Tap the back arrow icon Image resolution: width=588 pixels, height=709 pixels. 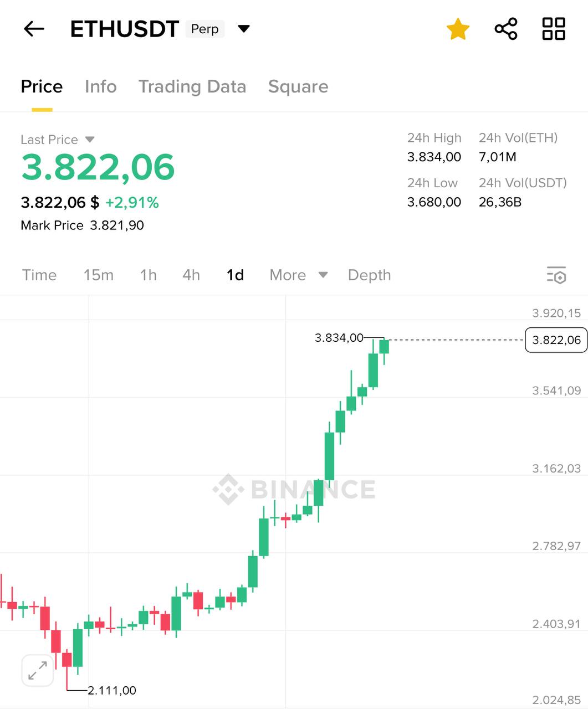[34, 29]
